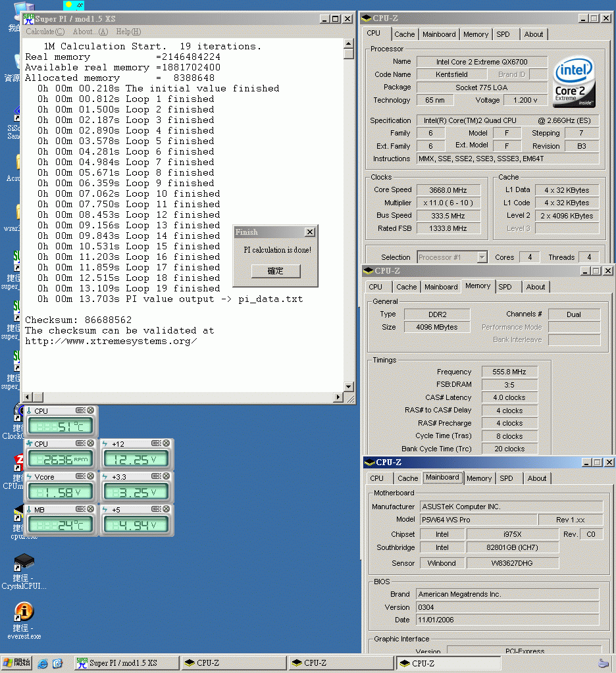Open settings icon on +12 voltage gadget
Image resolution: width=616 pixels, height=673 pixels.
[156, 443]
